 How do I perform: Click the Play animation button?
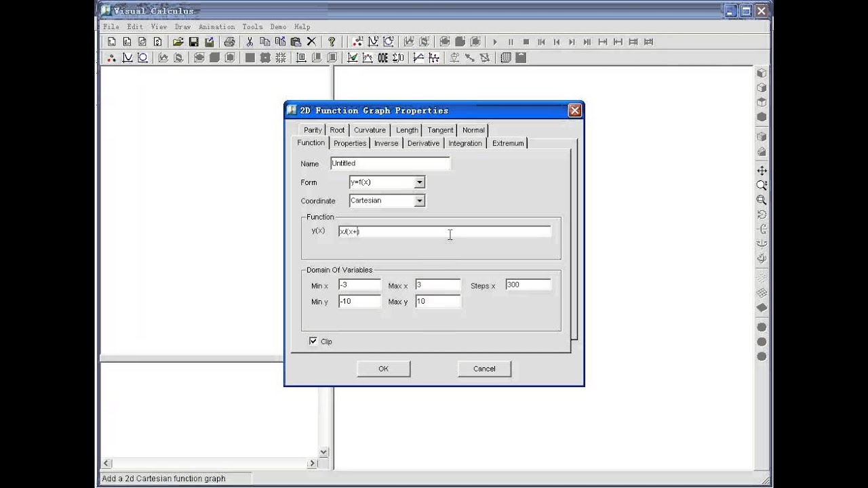pyautogui.click(x=495, y=41)
